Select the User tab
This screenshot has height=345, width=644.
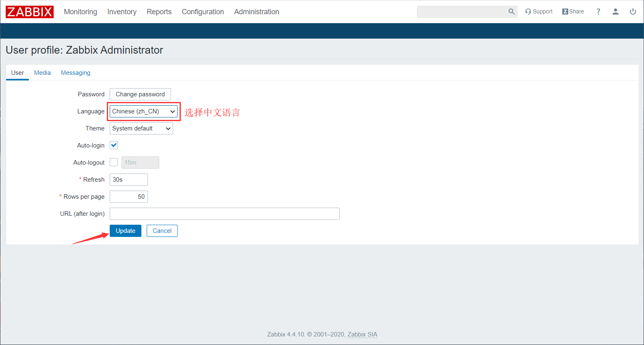[17, 73]
